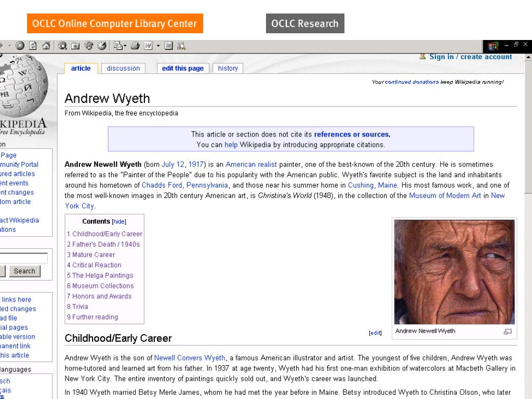
Task: Click the Windows flag logo in the toolbar corner
Action: tap(493, 46)
